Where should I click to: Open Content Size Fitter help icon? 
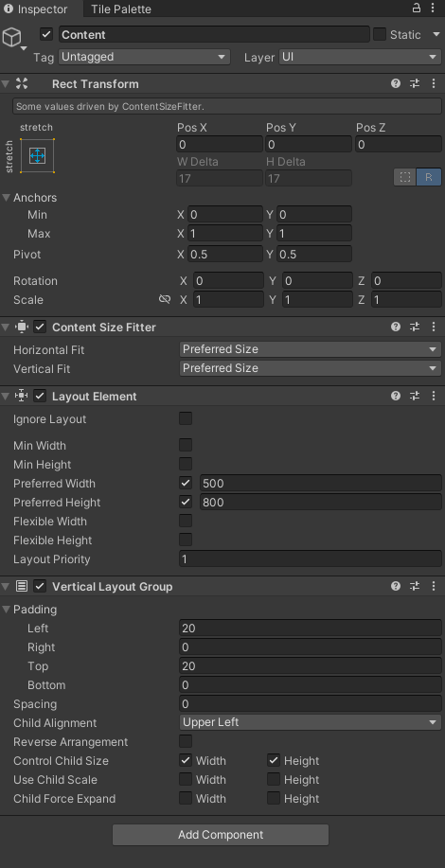coord(396,327)
